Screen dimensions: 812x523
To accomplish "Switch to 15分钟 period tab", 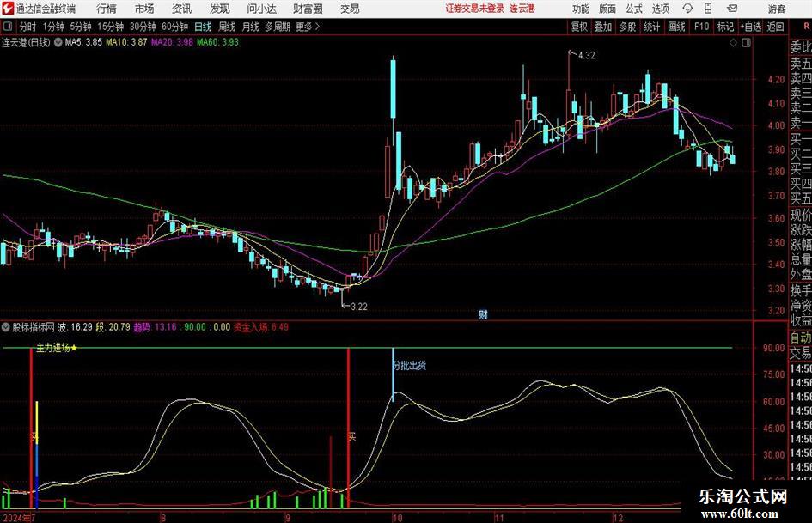I will pyautogui.click(x=111, y=27).
